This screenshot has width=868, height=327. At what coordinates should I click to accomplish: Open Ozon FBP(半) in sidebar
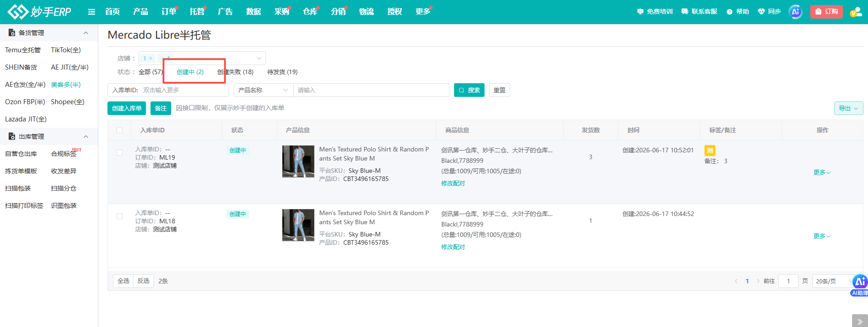click(x=25, y=102)
